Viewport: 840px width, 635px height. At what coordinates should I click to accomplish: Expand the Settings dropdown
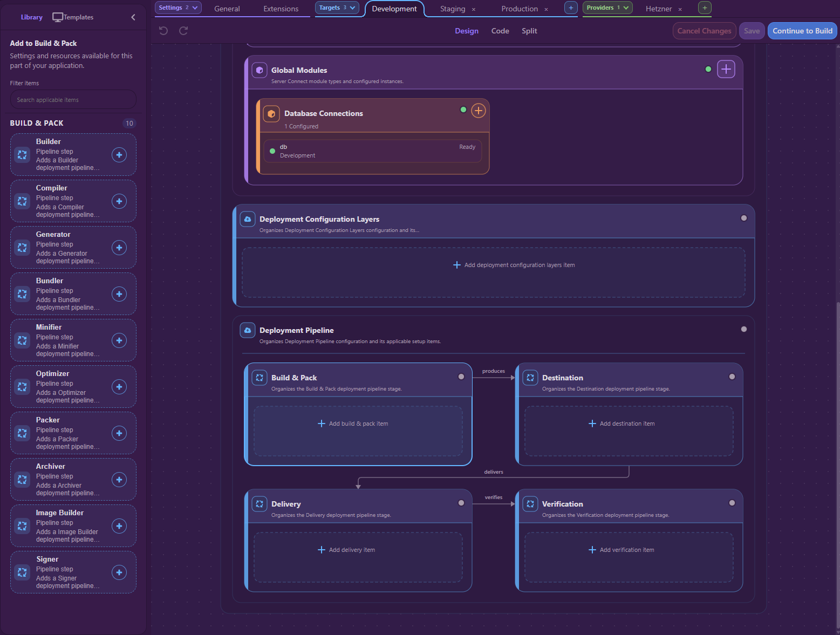[x=178, y=8]
